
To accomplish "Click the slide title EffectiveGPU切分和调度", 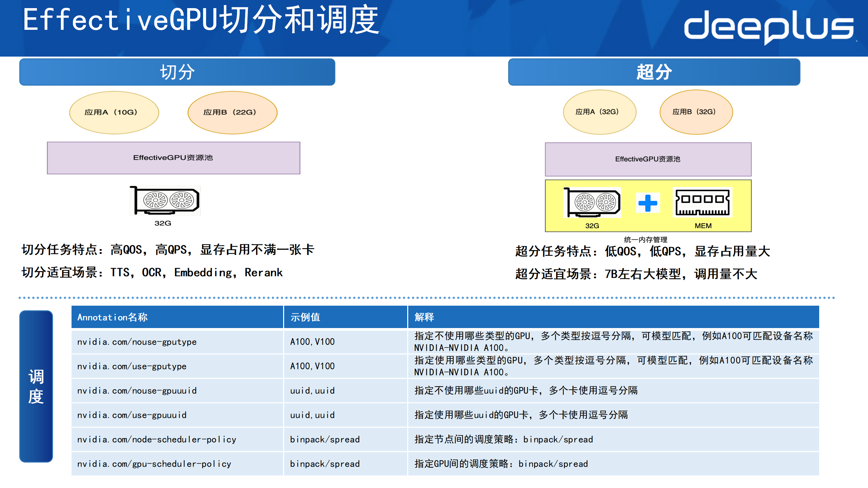I will tap(201, 20).
